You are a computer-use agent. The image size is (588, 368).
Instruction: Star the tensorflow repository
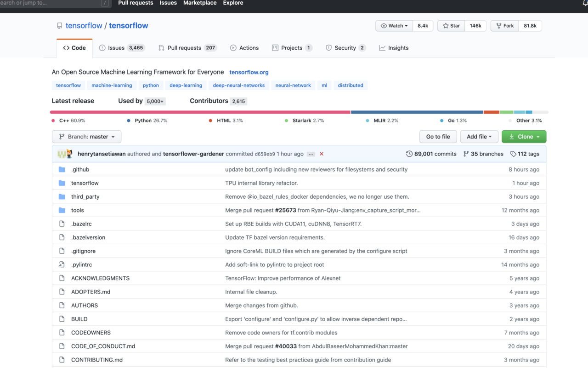[x=451, y=26]
